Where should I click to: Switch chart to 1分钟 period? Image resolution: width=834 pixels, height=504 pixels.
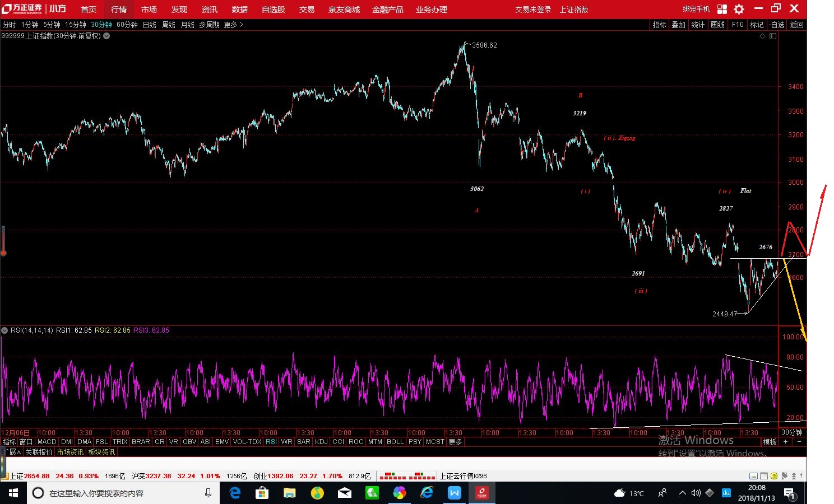30,25
